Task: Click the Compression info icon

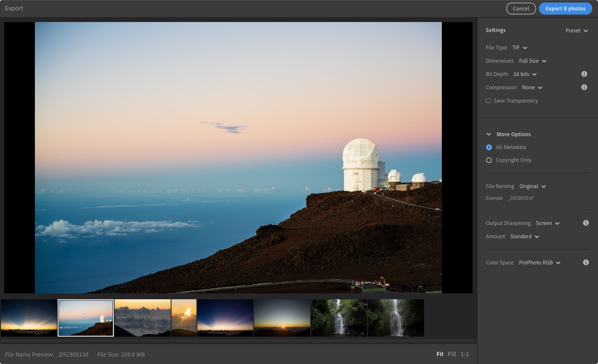Action: pos(584,87)
